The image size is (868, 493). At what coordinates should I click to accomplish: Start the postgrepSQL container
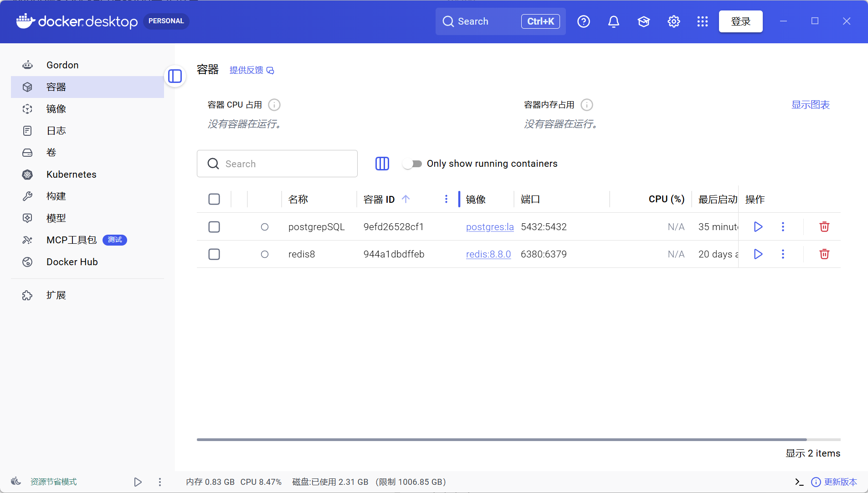[x=758, y=227]
